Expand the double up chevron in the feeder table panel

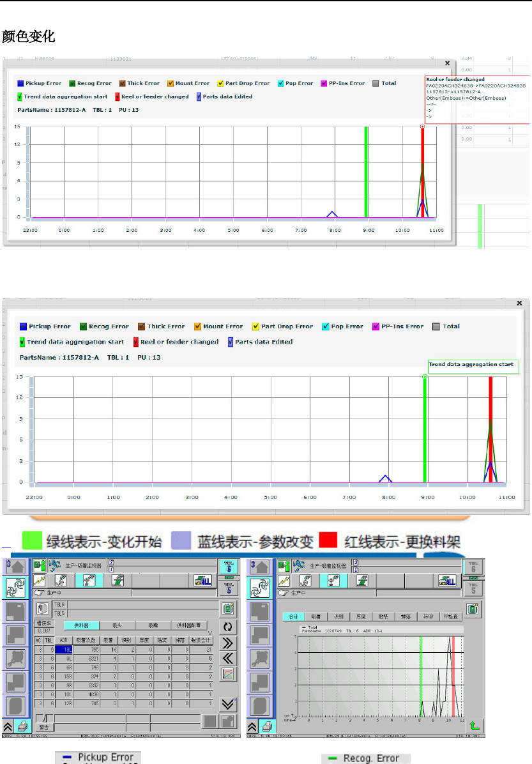[8, 727]
